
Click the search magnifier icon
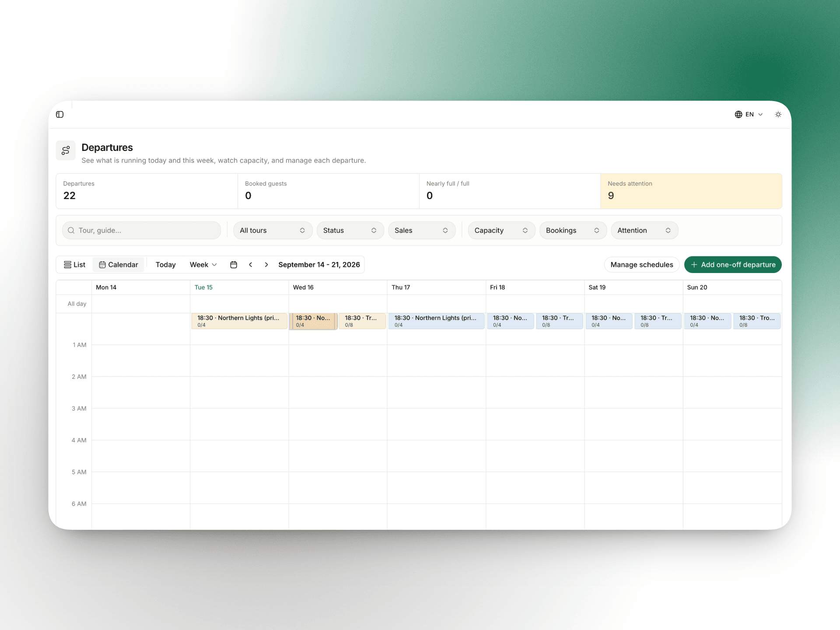tap(71, 231)
